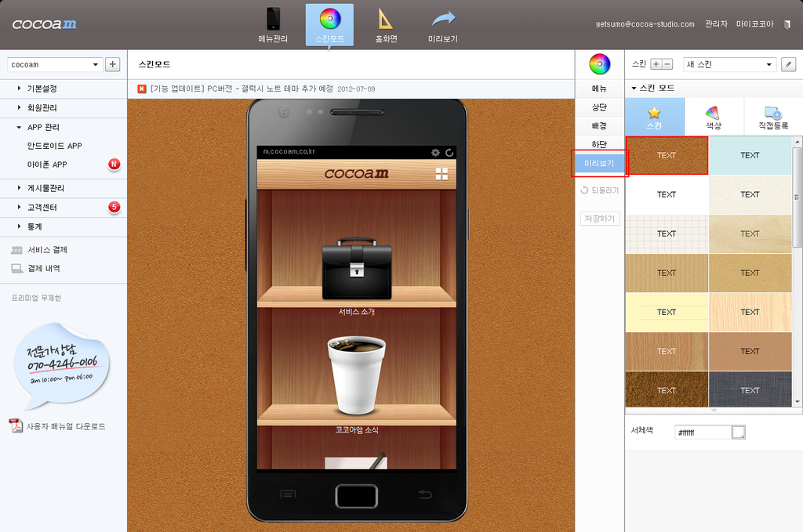Image resolution: width=803 pixels, height=532 pixels.
Task: Click the 되돌리기 undo button
Action: [600, 190]
